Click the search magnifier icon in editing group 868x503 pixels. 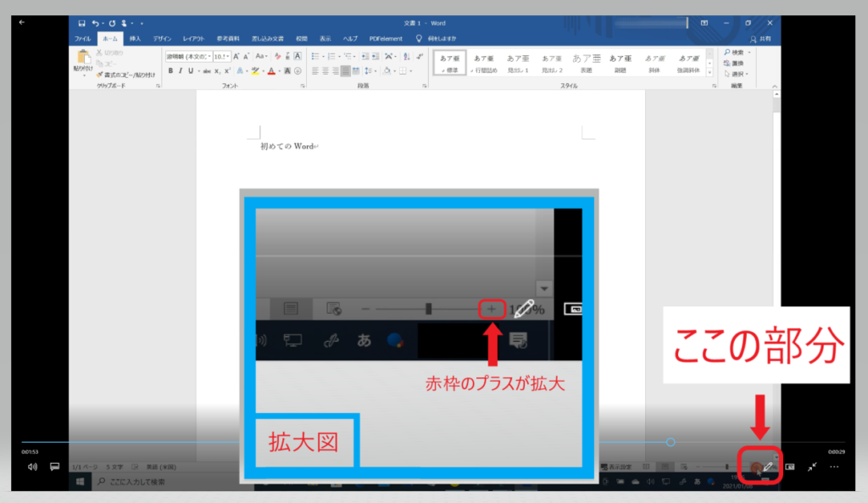726,53
